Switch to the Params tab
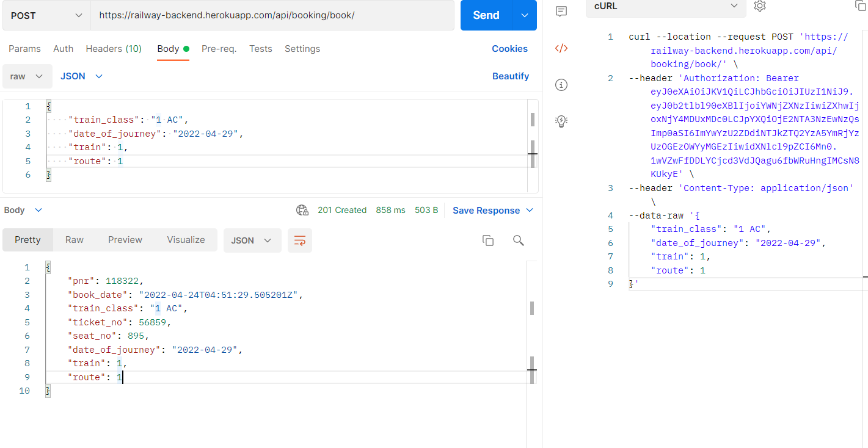The width and height of the screenshot is (868, 448). (x=25, y=49)
